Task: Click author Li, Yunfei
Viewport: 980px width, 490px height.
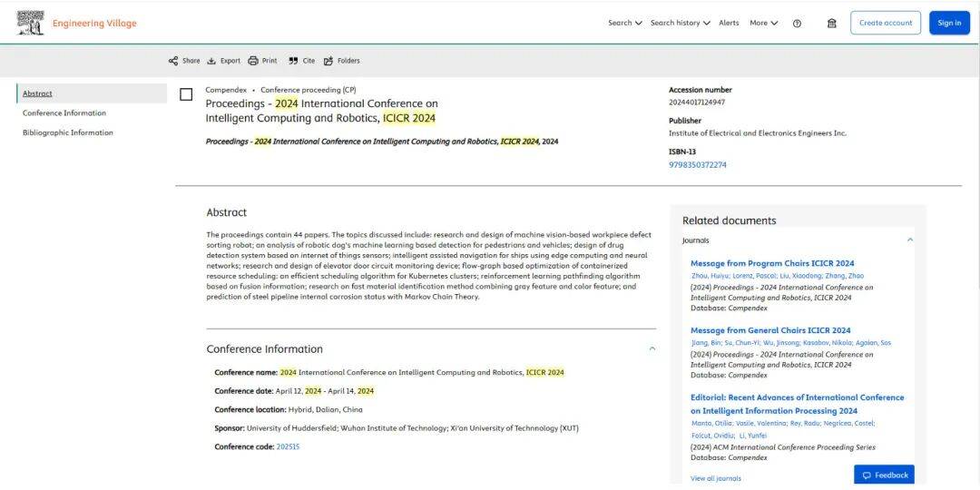Action: tap(753, 435)
